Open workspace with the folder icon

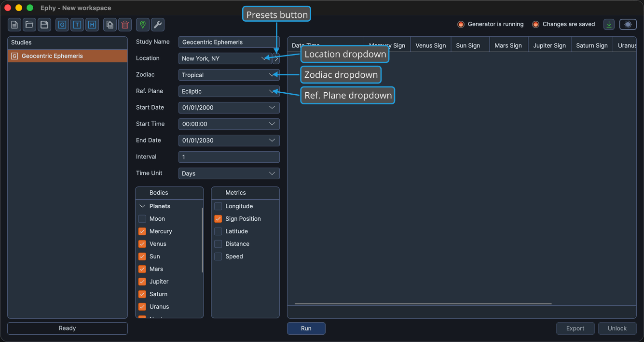click(x=29, y=25)
